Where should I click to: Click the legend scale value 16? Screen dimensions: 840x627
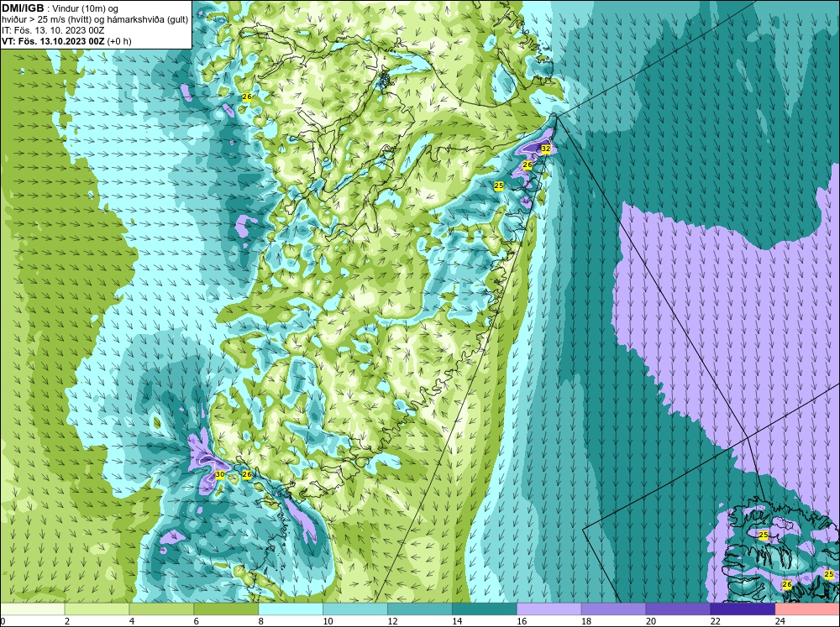pyautogui.click(x=522, y=621)
